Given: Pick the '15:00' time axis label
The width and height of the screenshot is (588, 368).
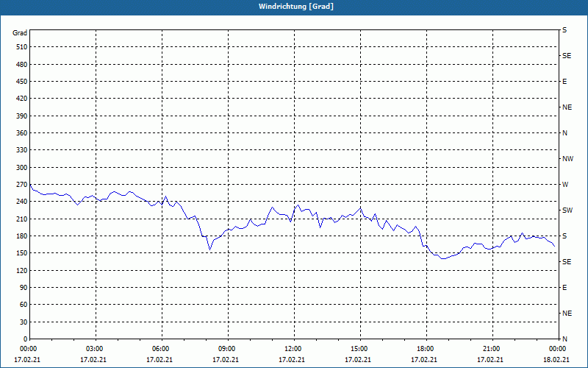Looking at the screenshot, I should click(359, 349).
